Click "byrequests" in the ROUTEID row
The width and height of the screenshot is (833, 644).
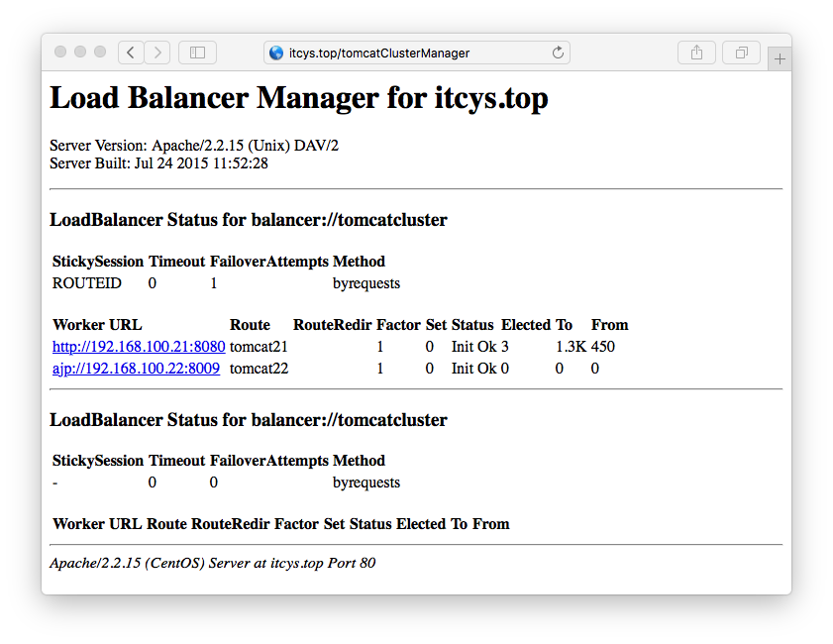366,283
